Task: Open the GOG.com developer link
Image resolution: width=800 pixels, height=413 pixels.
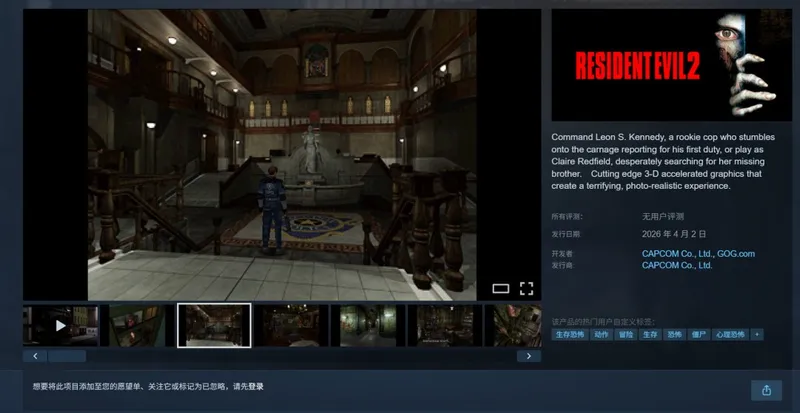Action: point(735,254)
